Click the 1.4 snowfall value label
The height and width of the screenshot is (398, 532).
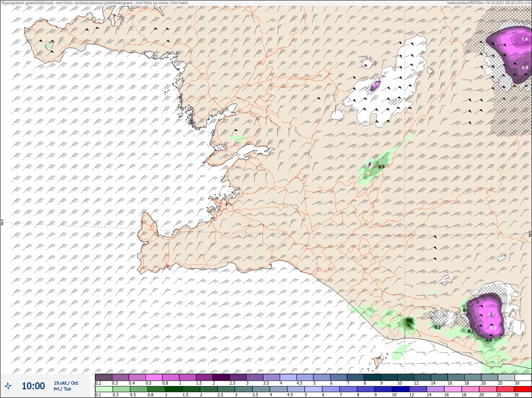(525, 39)
